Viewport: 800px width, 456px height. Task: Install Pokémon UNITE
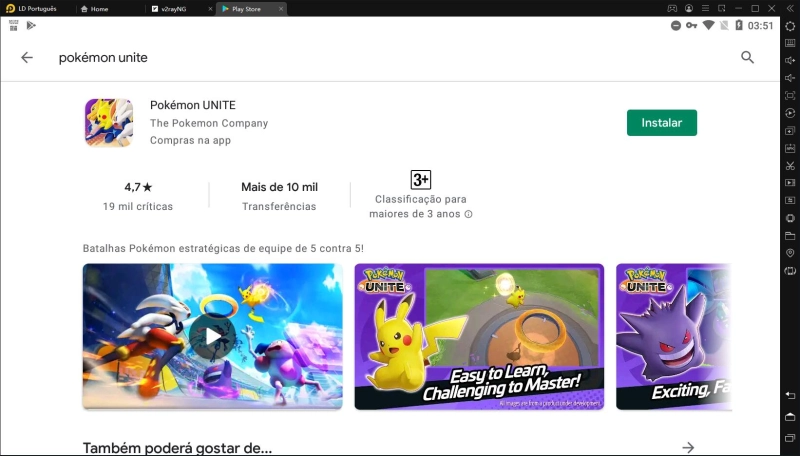pyautogui.click(x=662, y=123)
